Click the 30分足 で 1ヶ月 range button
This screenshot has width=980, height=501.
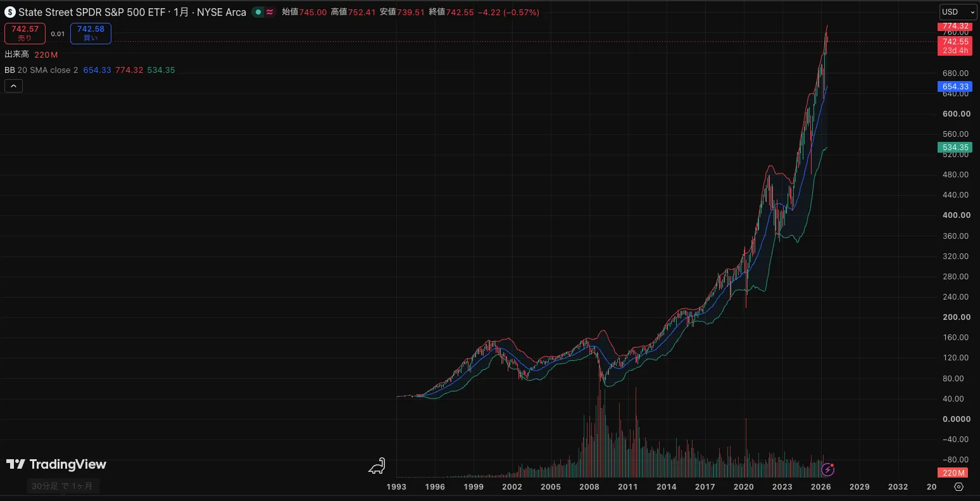[62, 486]
